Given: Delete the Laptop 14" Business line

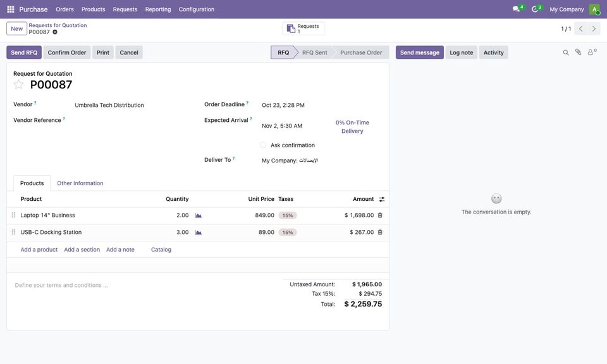Looking at the screenshot, I should click(380, 215).
